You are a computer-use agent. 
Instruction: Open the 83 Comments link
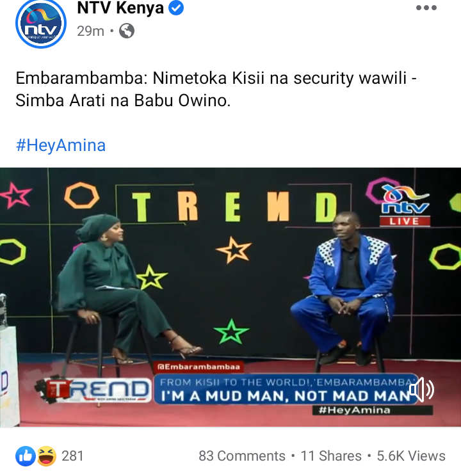(x=242, y=456)
